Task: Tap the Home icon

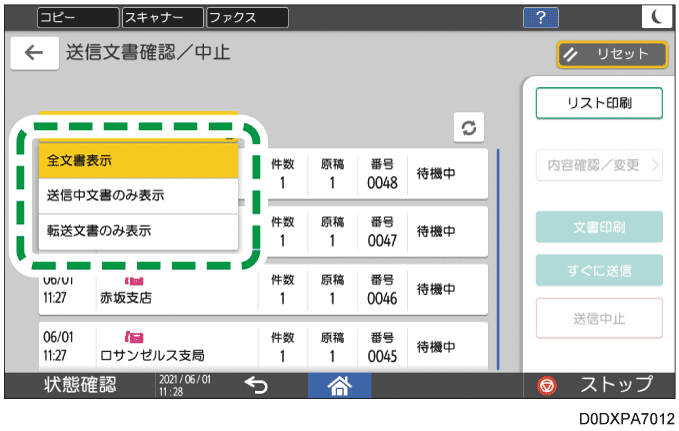Action: (x=340, y=385)
